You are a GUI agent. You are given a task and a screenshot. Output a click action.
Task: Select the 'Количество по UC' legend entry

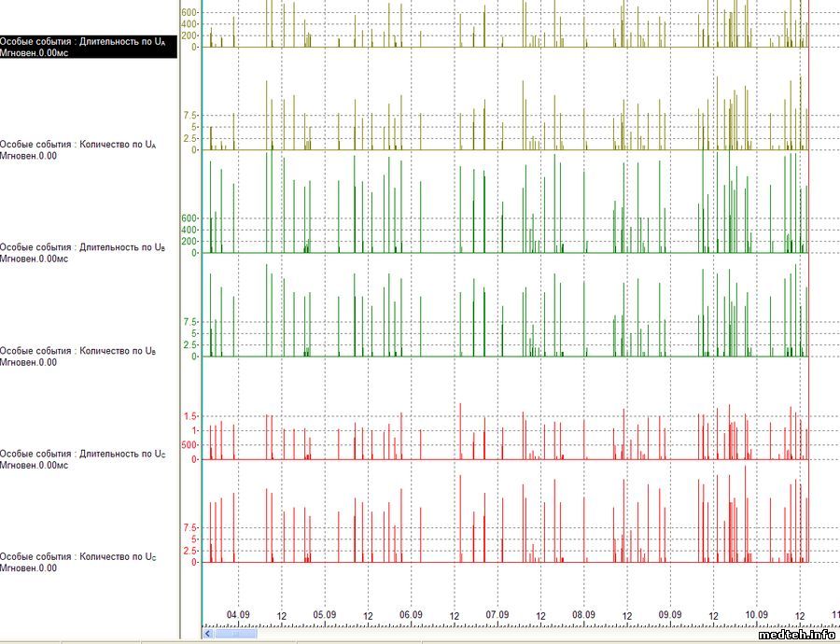pyautogui.click(x=77, y=556)
